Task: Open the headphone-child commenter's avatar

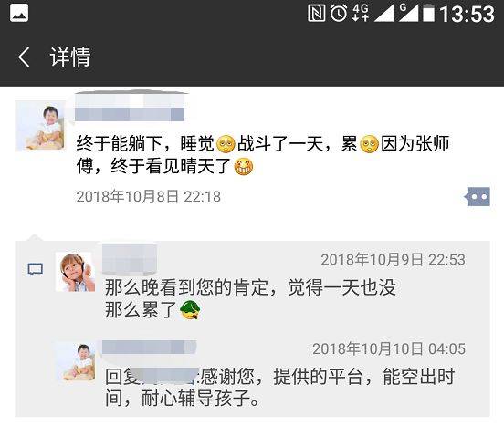Action: (75, 272)
